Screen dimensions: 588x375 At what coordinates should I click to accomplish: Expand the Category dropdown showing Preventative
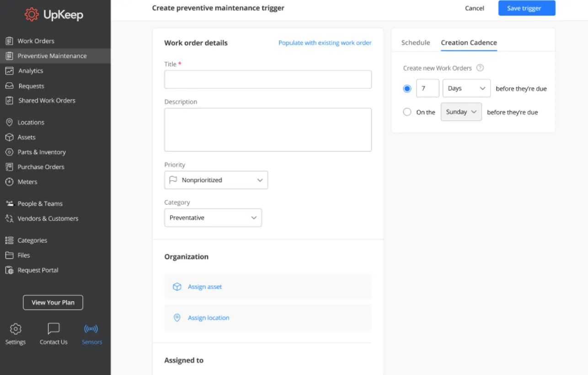tap(213, 218)
